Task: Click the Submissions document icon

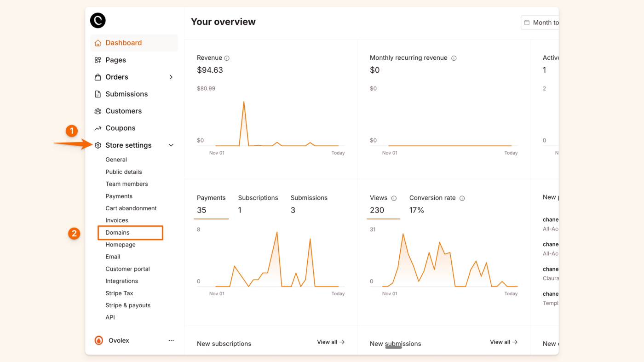Action: (97, 94)
